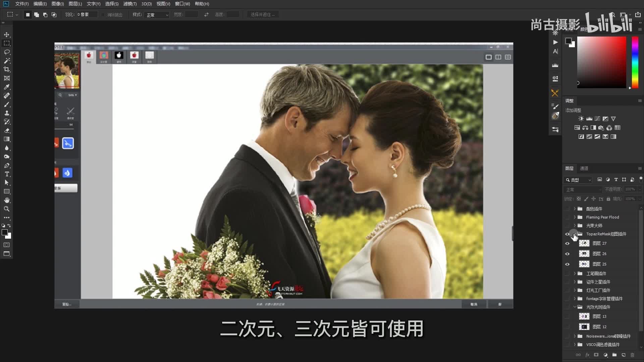The height and width of the screenshot is (362, 644).
Task: Select the Lasso tool
Action: pyautogui.click(x=7, y=52)
